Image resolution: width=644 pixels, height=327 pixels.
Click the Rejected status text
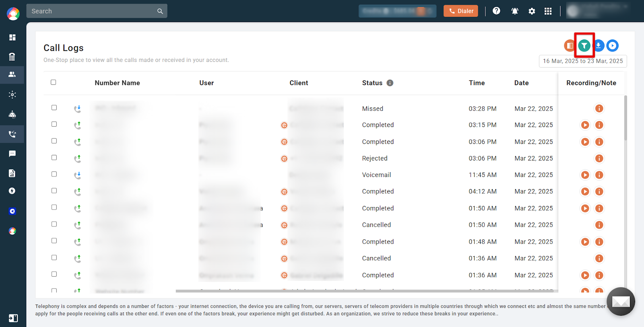point(374,158)
